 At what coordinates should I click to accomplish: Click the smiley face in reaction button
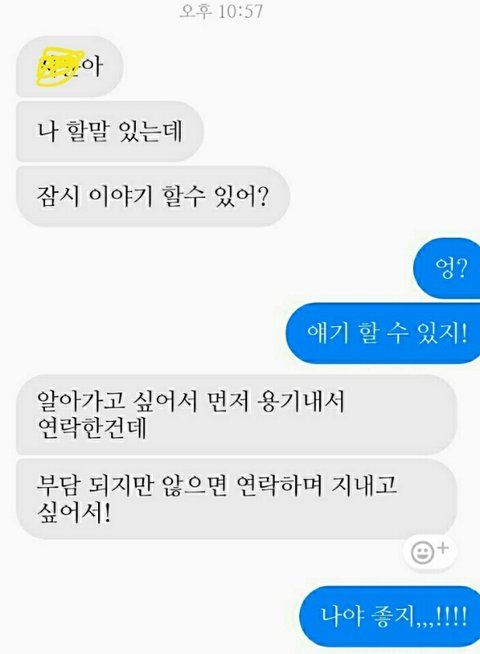click(422, 553)
